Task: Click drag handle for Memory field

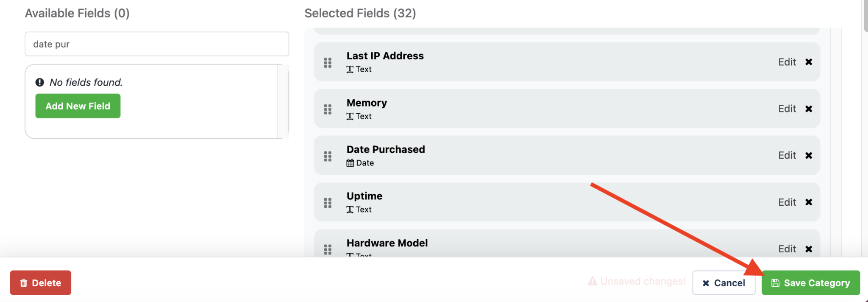Action: tap(328, 109)
